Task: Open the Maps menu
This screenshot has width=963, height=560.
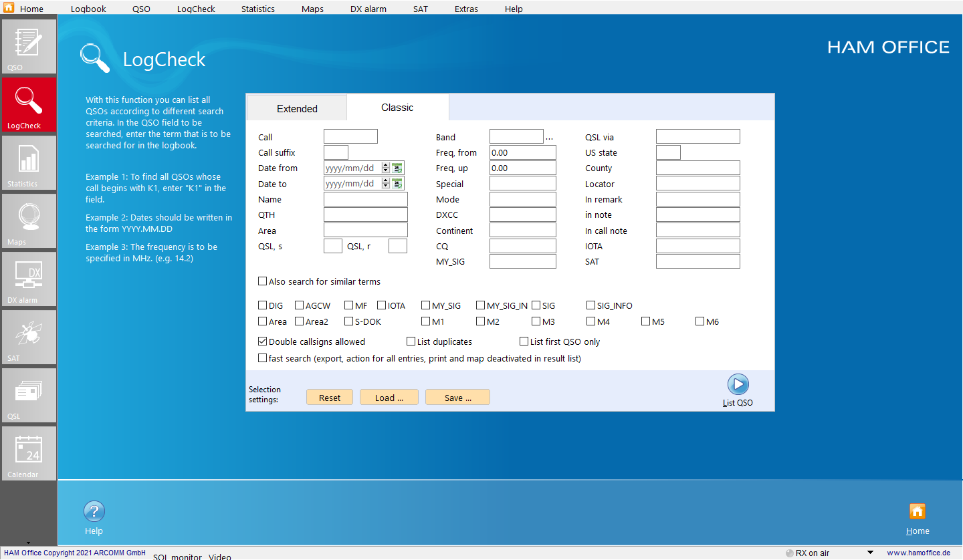Action: pos(312,9)
